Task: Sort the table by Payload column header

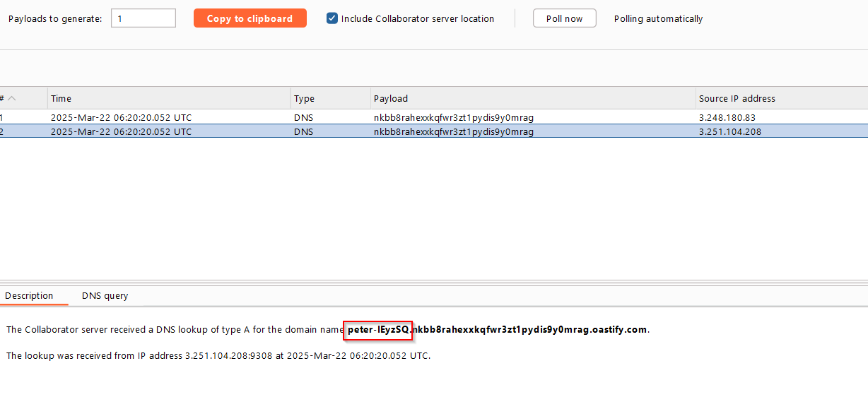Action: point(533,98)
